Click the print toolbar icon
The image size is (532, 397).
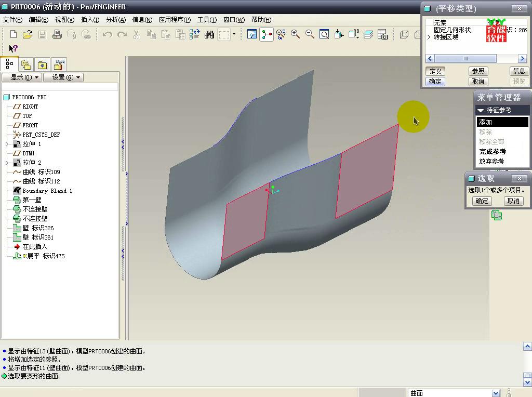click(57, 34)
